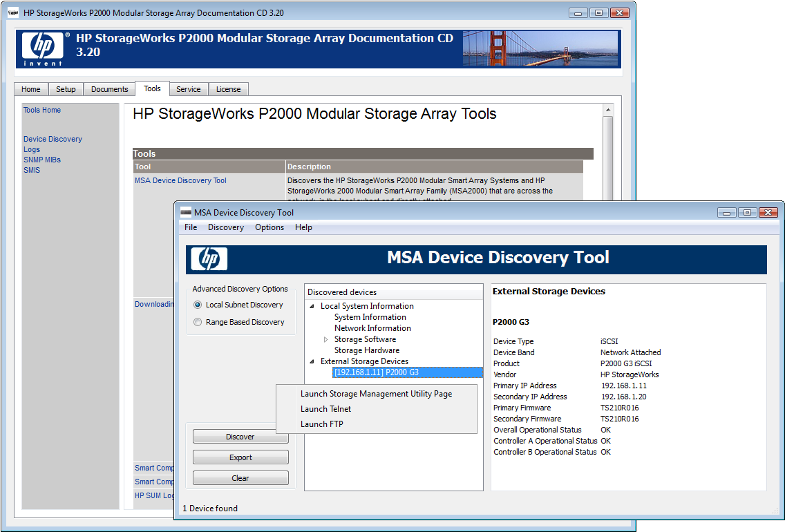The width and height of the screenshot is (785, 532).
Task: Switch to the Home tab
Action: point(31,89)
